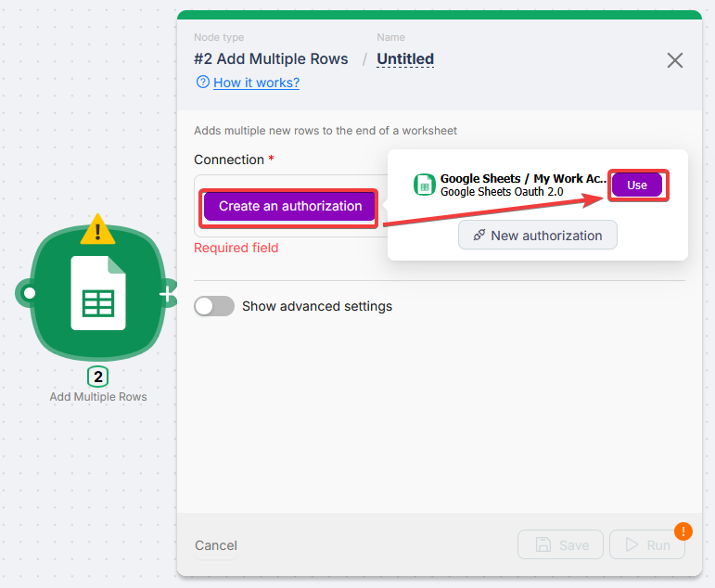Click the Add Multiple Rows node label
The height and width of the screenshot is (588, 715).
click(97, 397)
